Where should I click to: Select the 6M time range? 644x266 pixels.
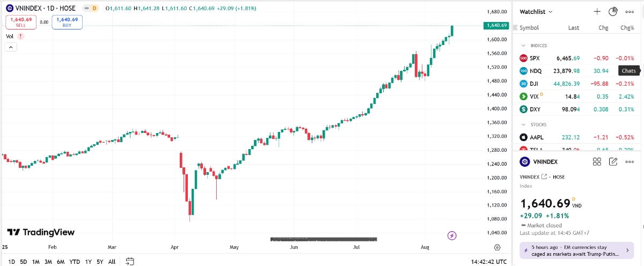pyautogui.click(x=61, y=262)
